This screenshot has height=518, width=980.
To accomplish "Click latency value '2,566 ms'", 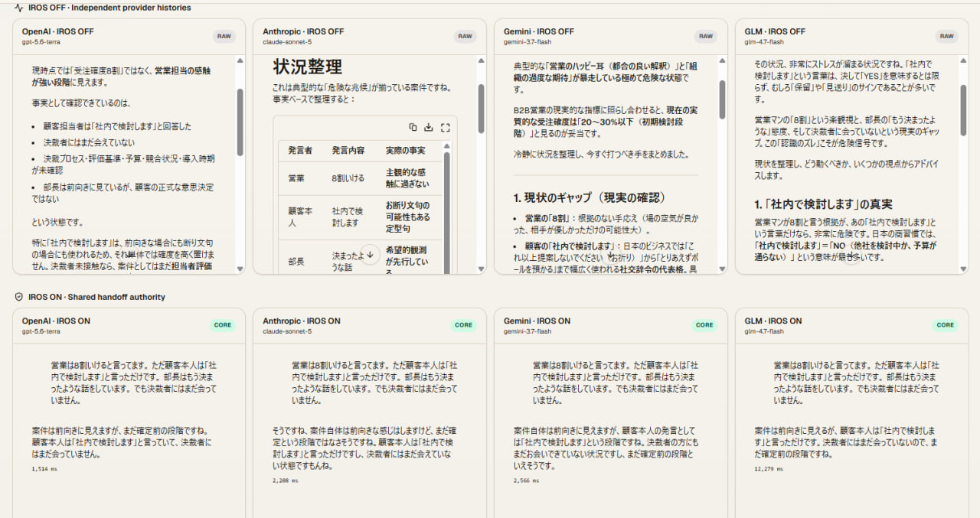I will click(x=527, y=481).
